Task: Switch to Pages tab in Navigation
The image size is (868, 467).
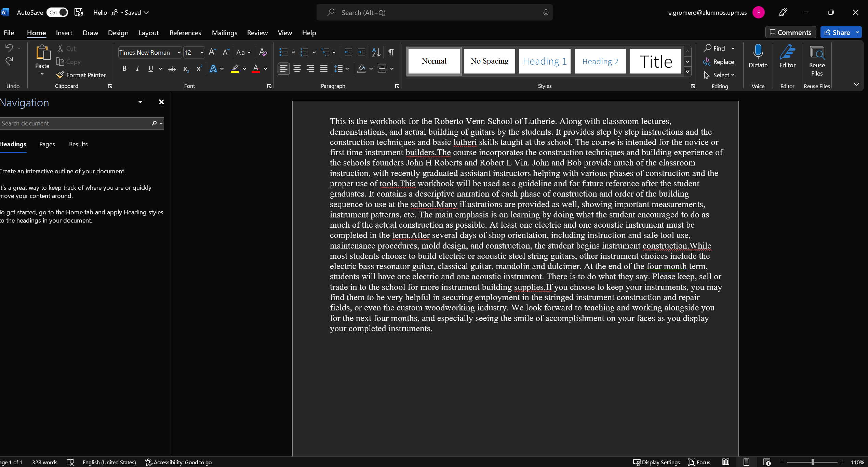Action: point(47,144)
